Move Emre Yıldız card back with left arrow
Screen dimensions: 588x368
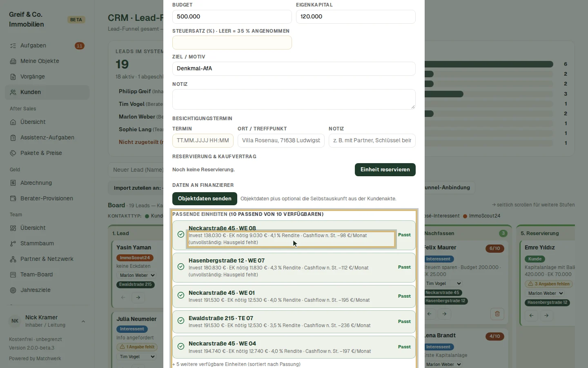tap(531, 315)
